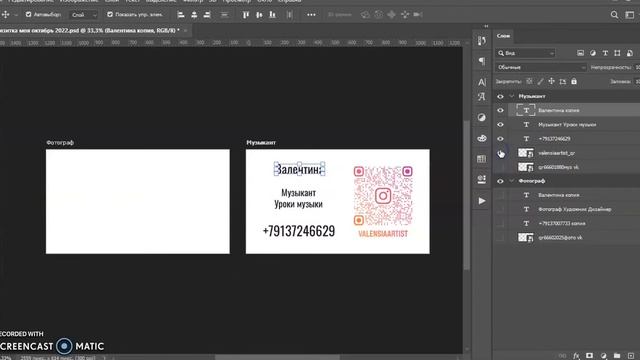Click the Непрозрачность opacity label
640x360 pixels.
611,67
